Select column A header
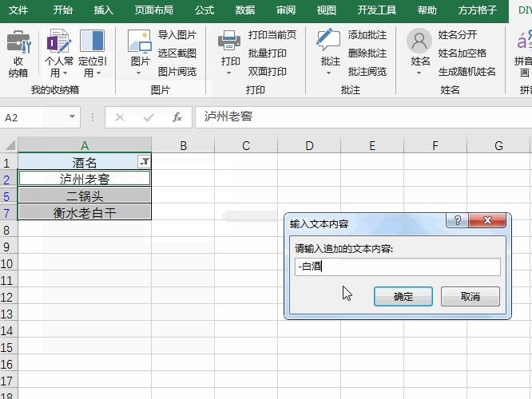Viewport: 532px width, 399px height. [x=85, y=145]
